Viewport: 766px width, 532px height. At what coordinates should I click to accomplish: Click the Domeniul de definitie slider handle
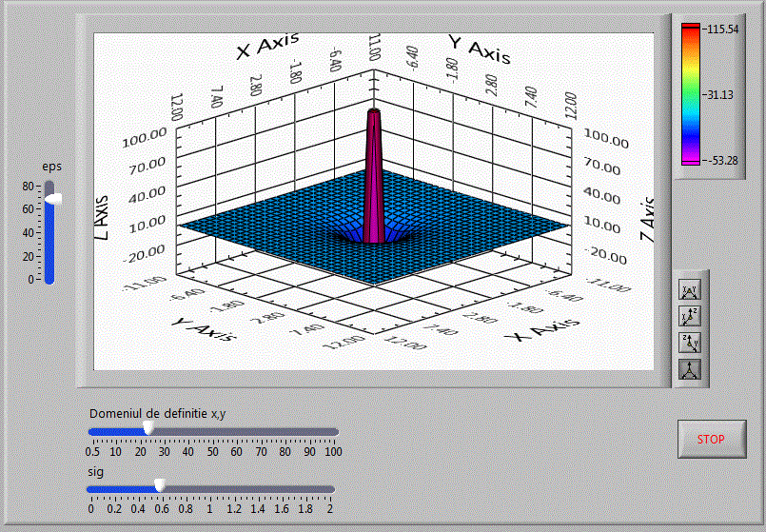point(148,430)
